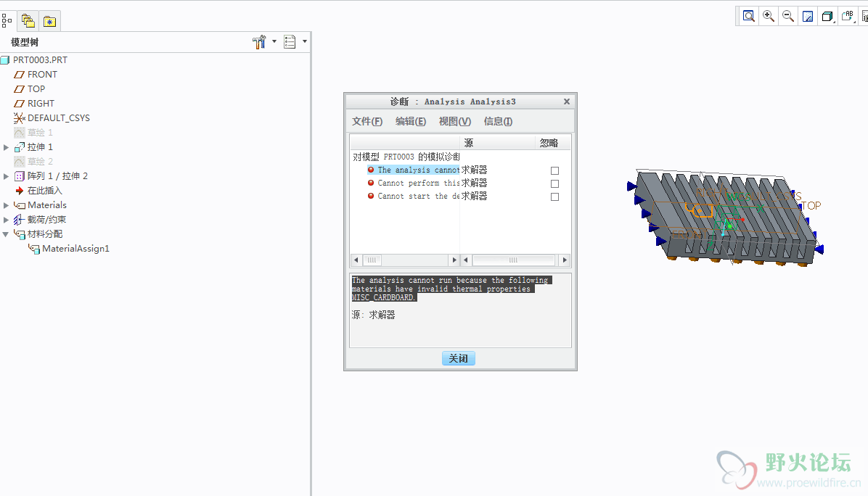Open the model tree settings dropdown arrow

tap(274, 41)
